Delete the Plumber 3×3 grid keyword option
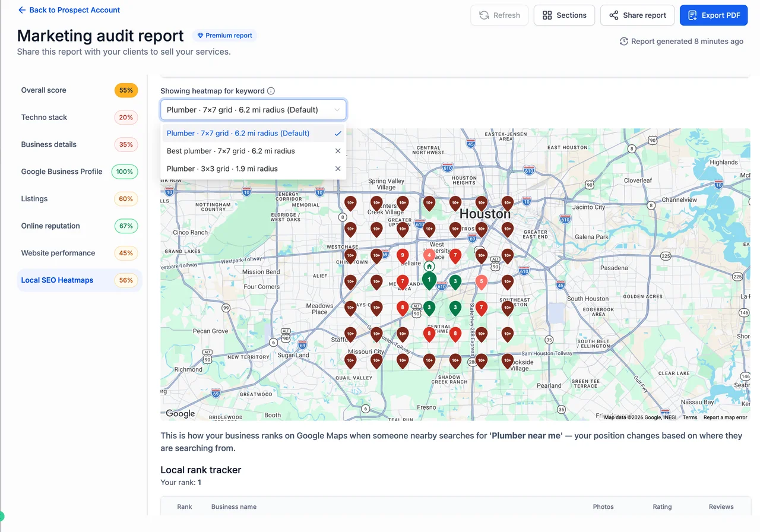The width and height of the screenshot is (760, 532). click(338, 169)
